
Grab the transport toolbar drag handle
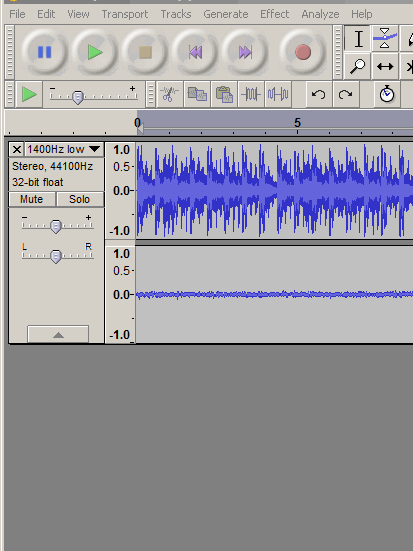pos(9,52)
